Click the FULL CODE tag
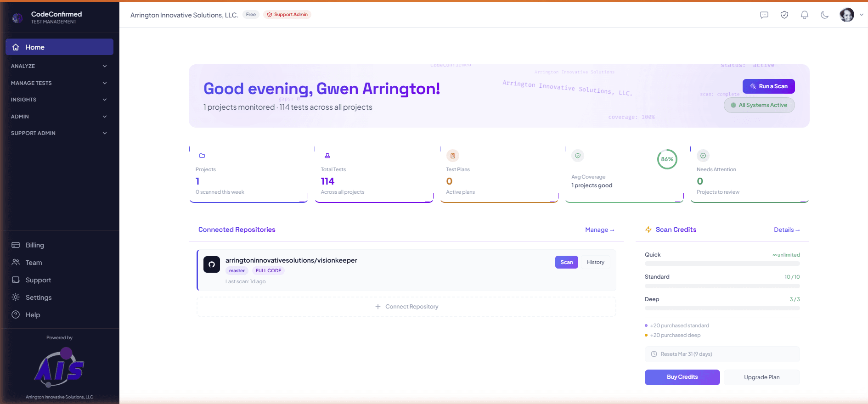Image resolution: width=868 pixels, height=404 pixels. click(x=268, y=271)
